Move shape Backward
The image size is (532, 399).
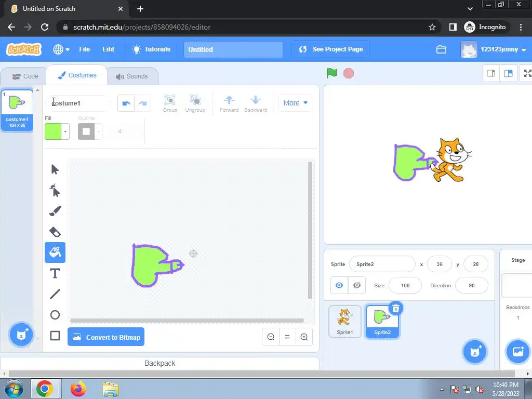click(x=256, y=103)
